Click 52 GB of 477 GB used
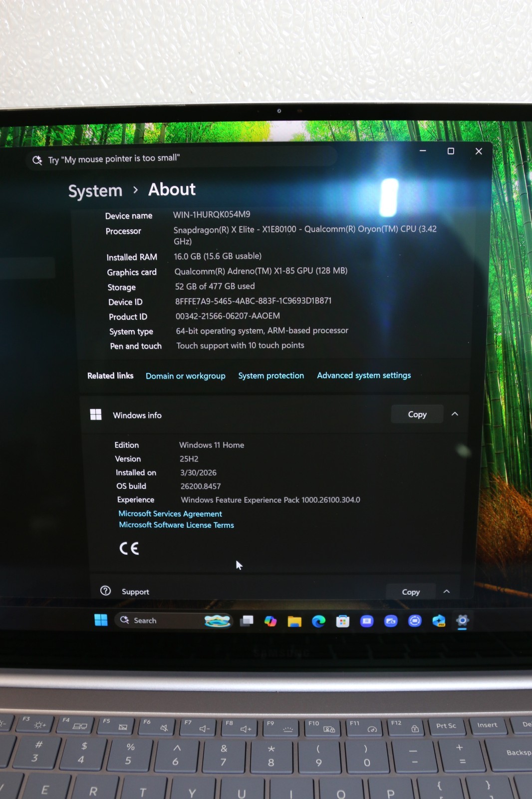Image resolution: width=532 pixels, height=799 pixels. pyautogui.click(x=215, y=286)
